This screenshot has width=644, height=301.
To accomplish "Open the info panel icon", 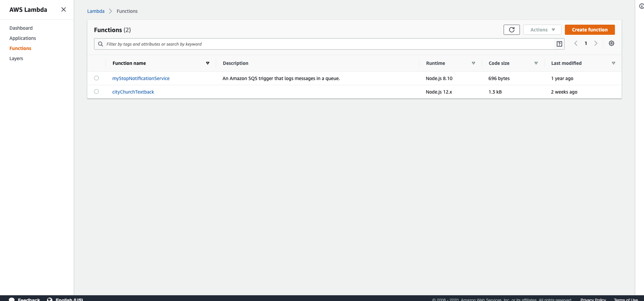I will pos(641,6).
